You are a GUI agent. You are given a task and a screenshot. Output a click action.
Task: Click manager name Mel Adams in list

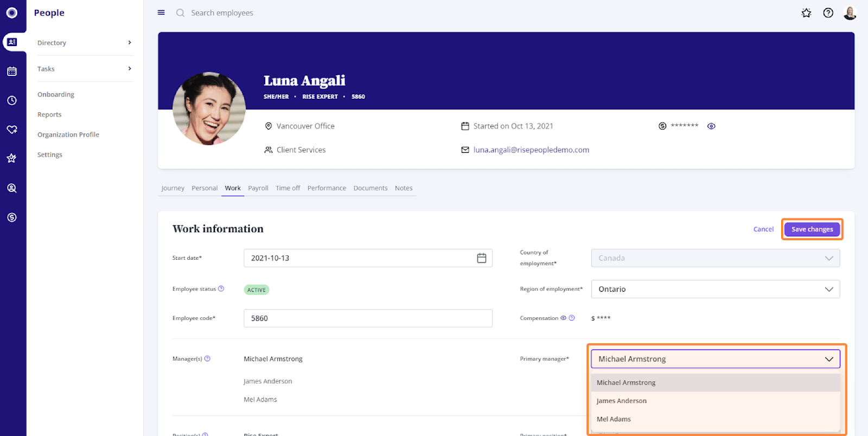point(260,400)
